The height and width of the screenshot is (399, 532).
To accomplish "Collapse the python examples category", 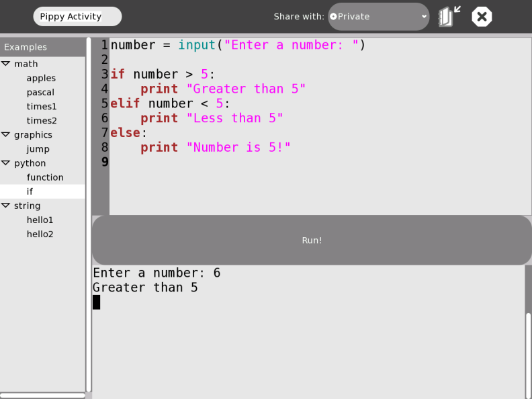I will coord(6,163).
